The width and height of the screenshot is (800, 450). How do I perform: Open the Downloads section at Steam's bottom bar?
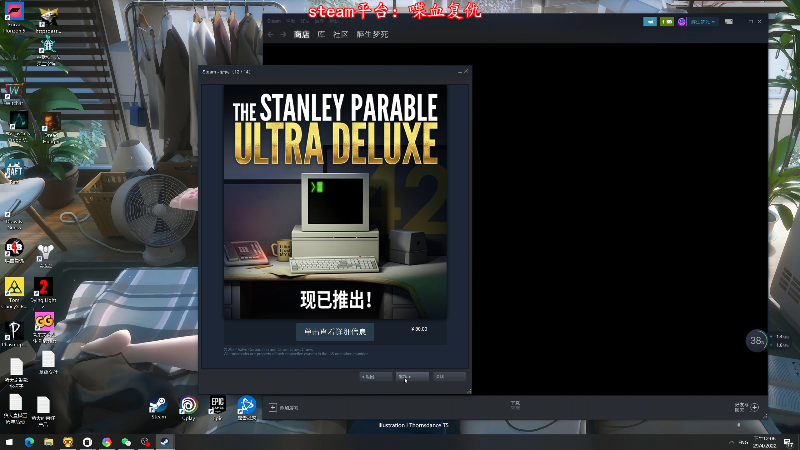tap(515, 406)
